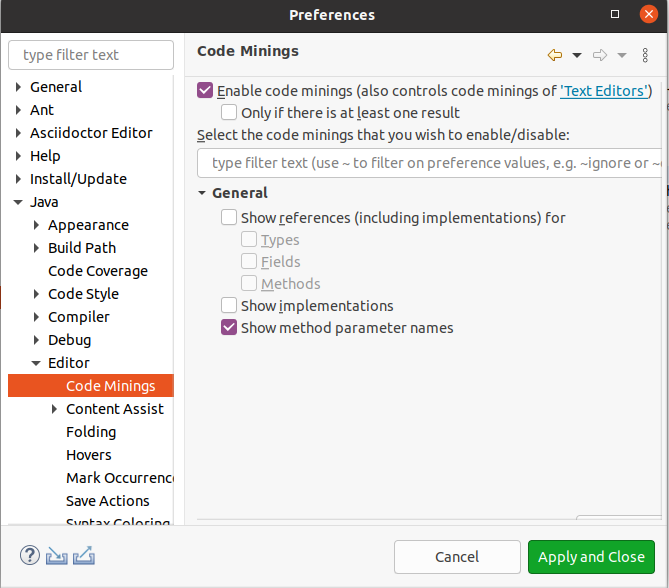669x588 pixels.
Task: Expand the Debug node
Action: tap(36, 340)
